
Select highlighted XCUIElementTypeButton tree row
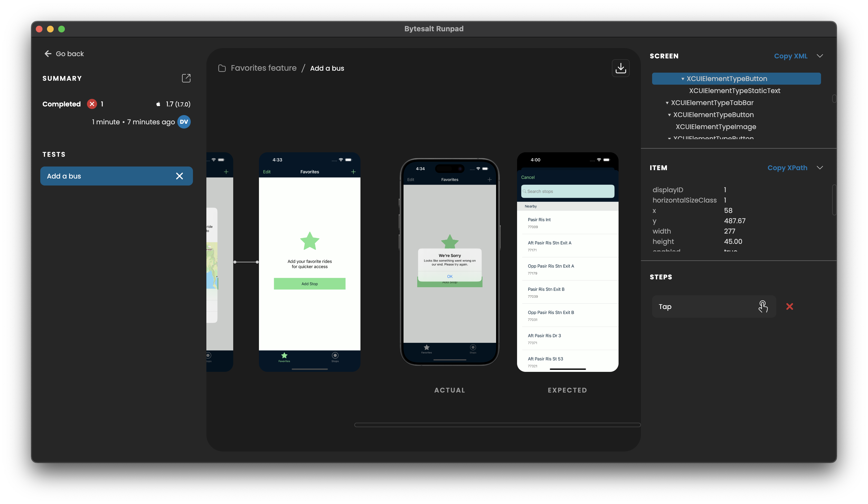click(736, 79)
